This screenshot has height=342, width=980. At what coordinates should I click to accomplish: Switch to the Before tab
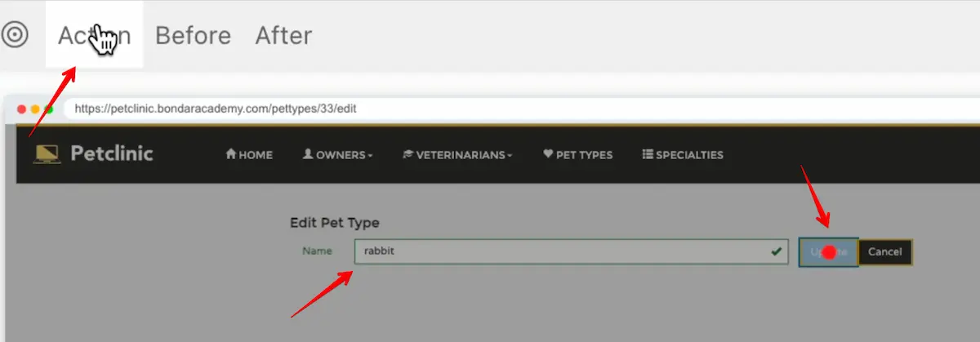193,36
